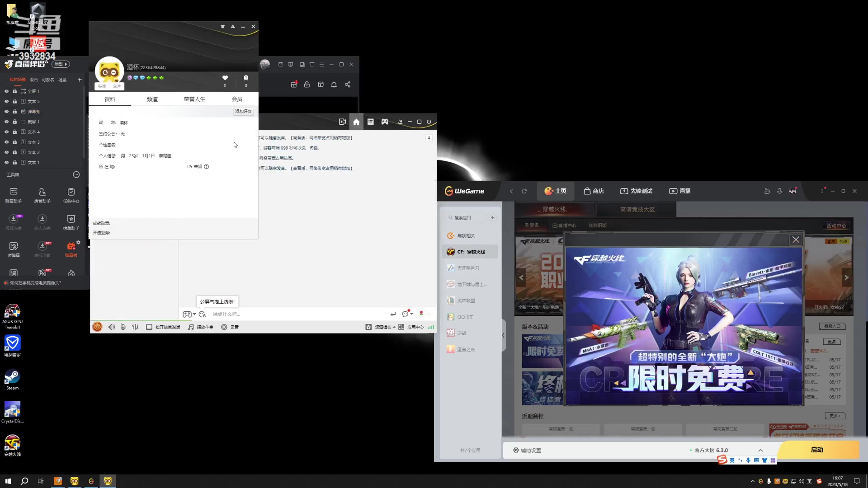Collapse the WeGame sidebar handle
The width and height of the screenshot is (868, 488).
click(503, 335)
